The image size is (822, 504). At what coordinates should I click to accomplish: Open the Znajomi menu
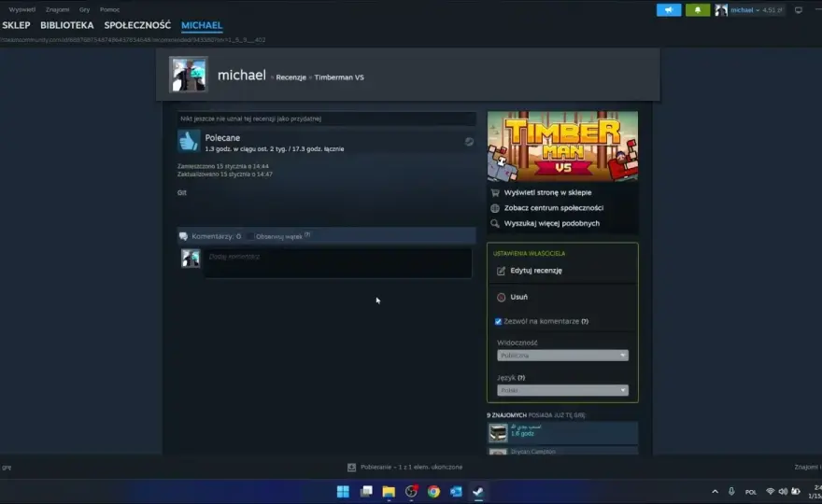(x=57, y=9)
